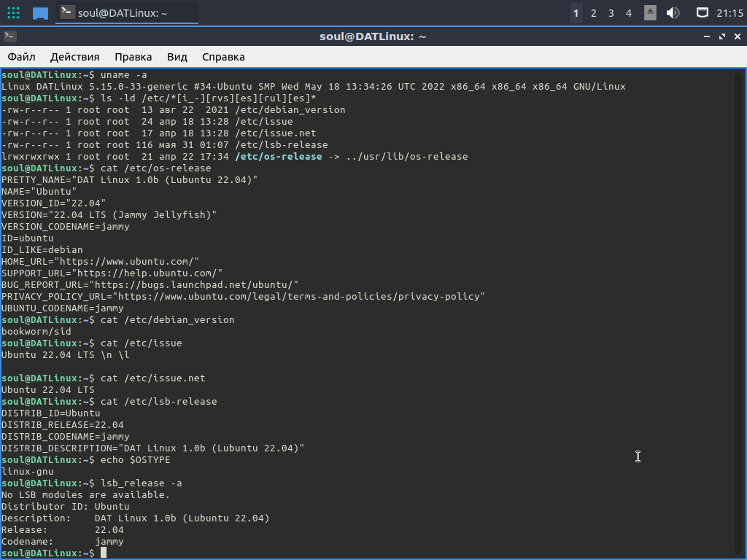This screenshot has height=560, width=747.
Task: Click the DISTRIB_RELEASE=22.04 line
Action: (x=63, y=425)
